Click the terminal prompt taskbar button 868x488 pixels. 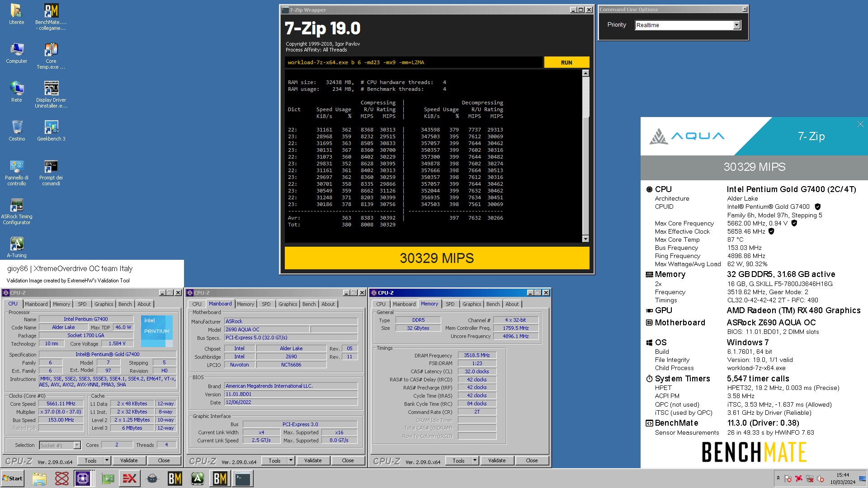pyautogui.click(x=243, y=479)
